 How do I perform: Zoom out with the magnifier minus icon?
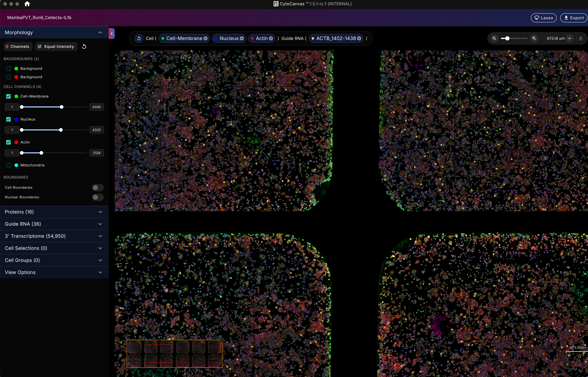[494, 38]
